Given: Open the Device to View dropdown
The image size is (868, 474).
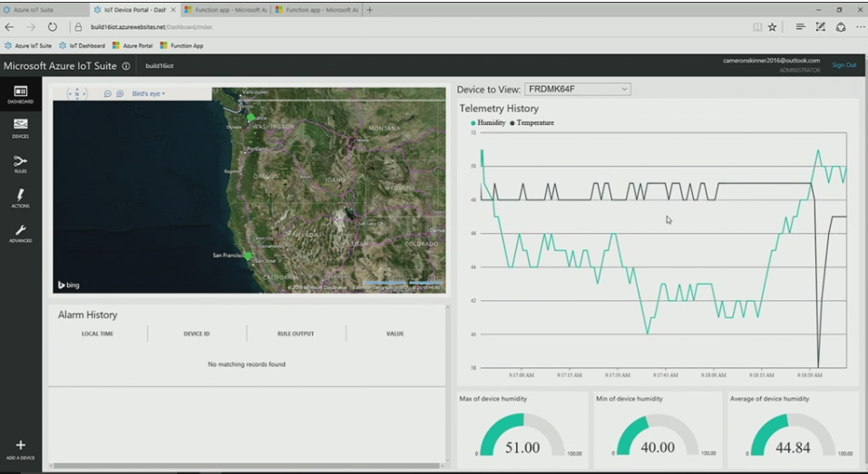Looking at the screenshot, I should tap(578, 89).
